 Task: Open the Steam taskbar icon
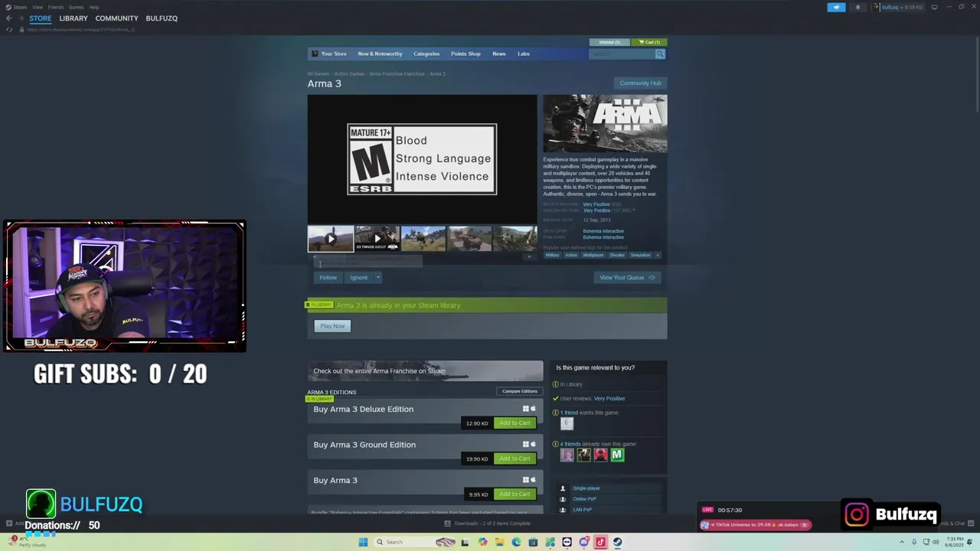(617, 542)
